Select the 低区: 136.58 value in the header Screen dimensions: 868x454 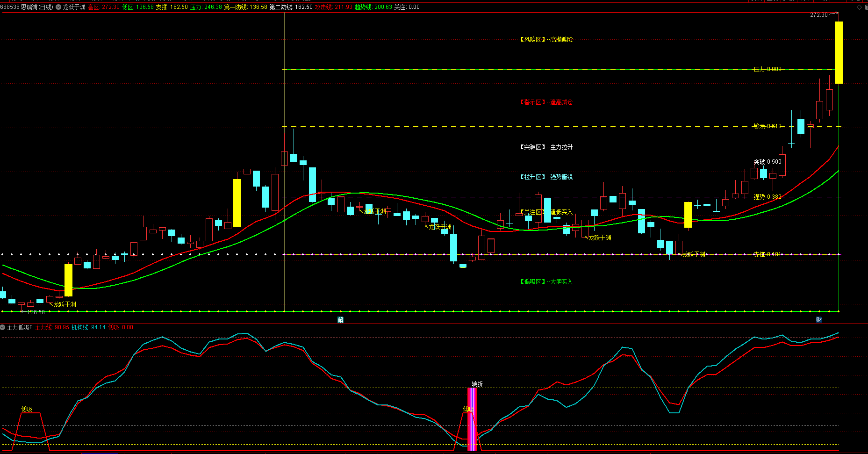click(138, 7)
